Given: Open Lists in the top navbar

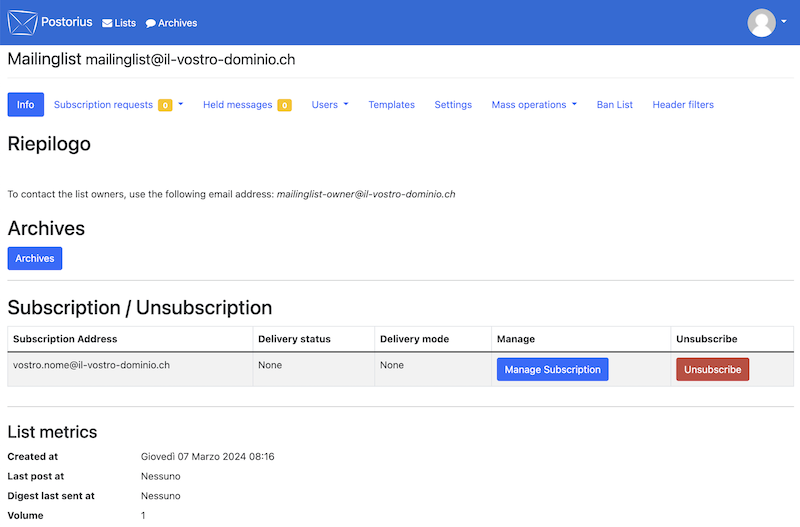Looking at the screenshot, I should click(x=119, y=23).
